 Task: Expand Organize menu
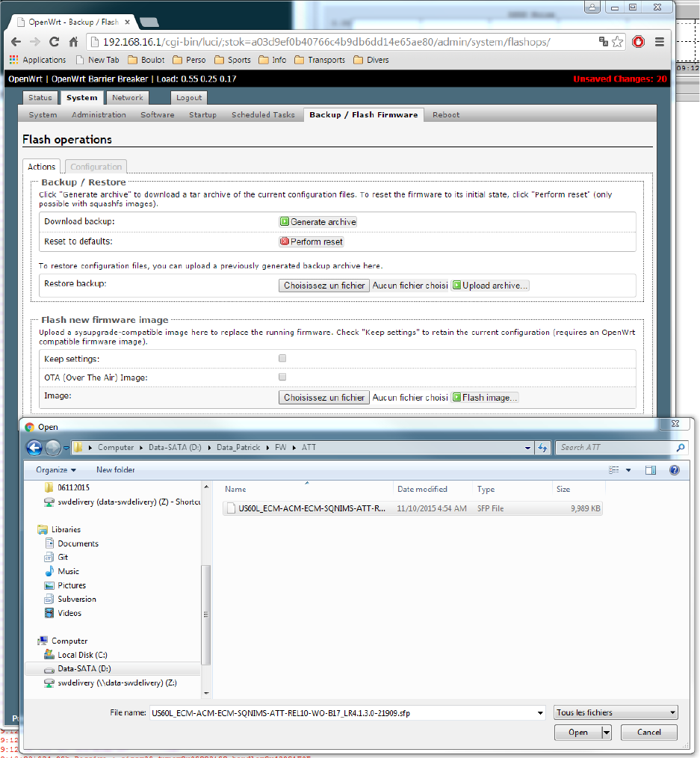point(56,470)
